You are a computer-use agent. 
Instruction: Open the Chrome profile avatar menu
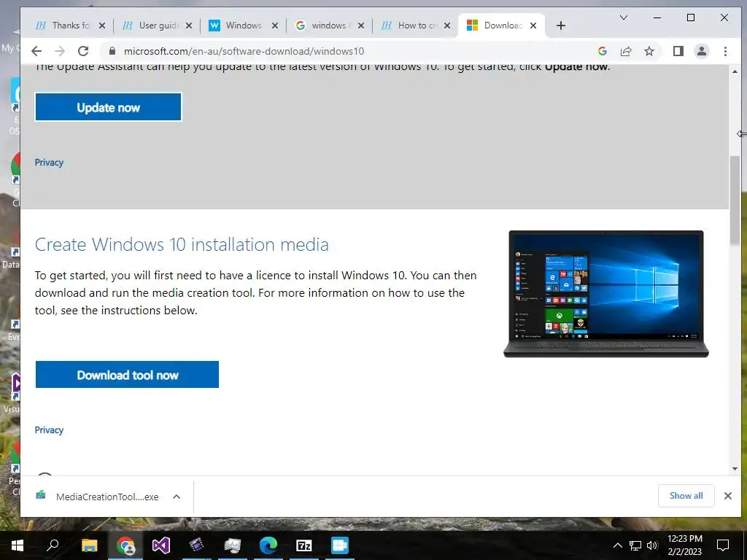coord(702,52)
